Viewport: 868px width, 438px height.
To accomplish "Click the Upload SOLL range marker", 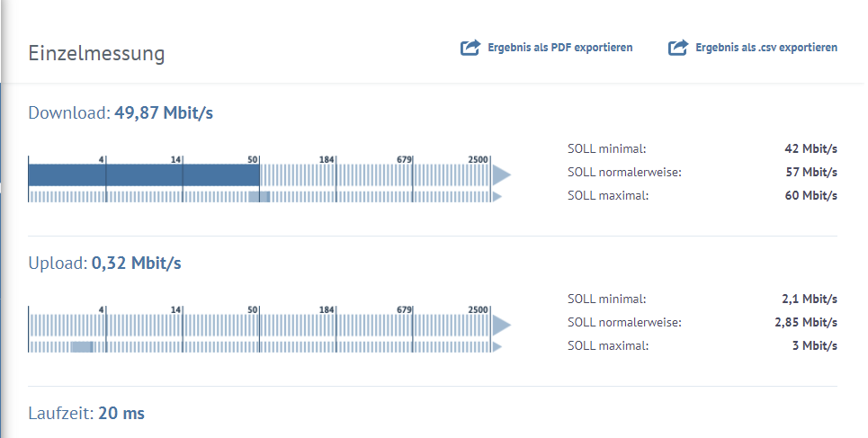I will (x=82, y=346).
